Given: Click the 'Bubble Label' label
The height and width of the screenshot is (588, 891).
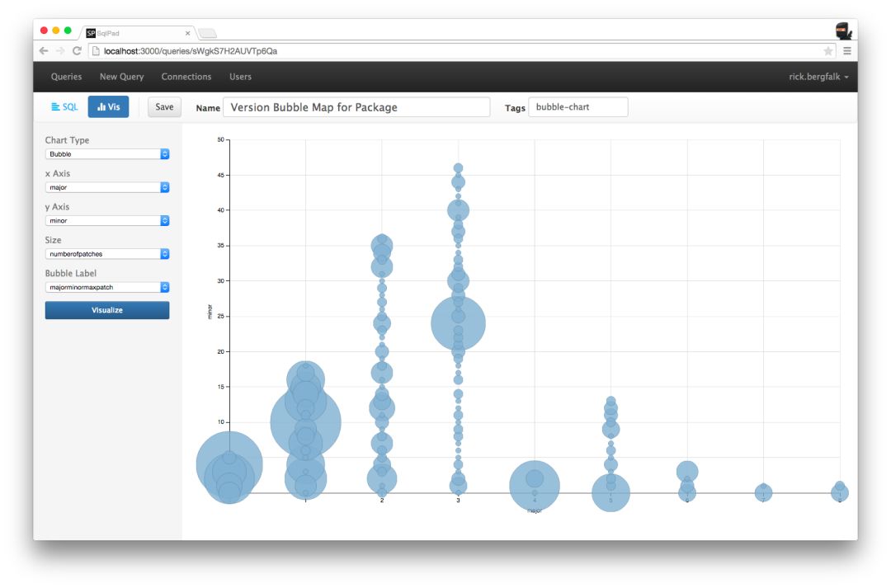Looking at the screenshot, I should click(70, 273).
